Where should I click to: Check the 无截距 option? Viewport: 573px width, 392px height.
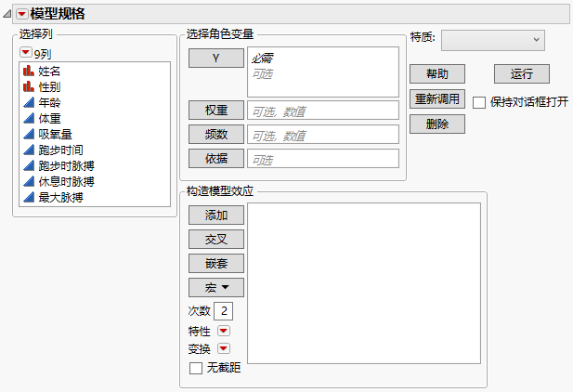tap(196, 368)
